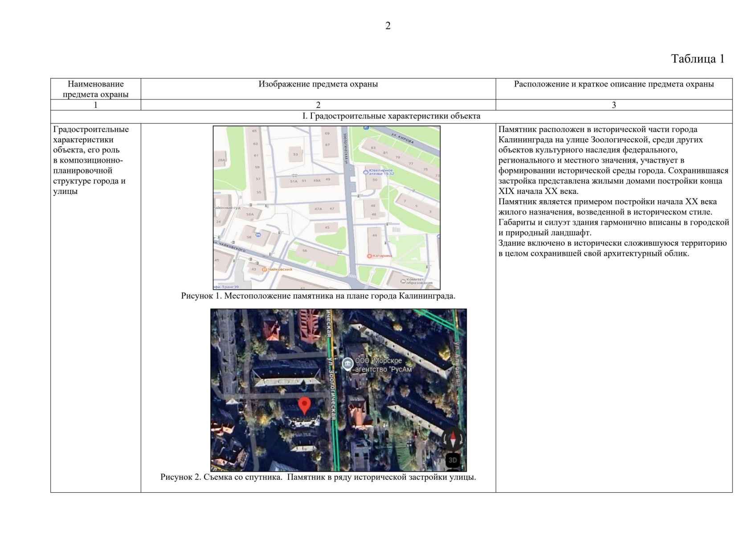Click the Комитет образования label text
The height and width of the screenshot is (535, 756).
tap(419, 281)
